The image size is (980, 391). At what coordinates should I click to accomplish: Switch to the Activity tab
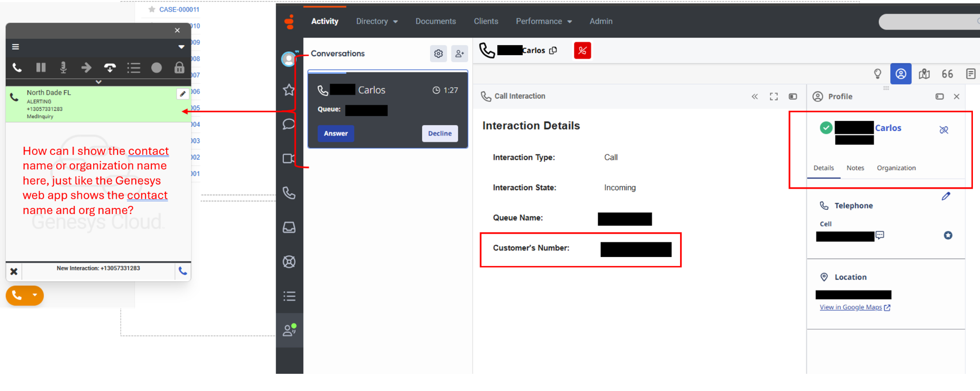tap(325, 21)
